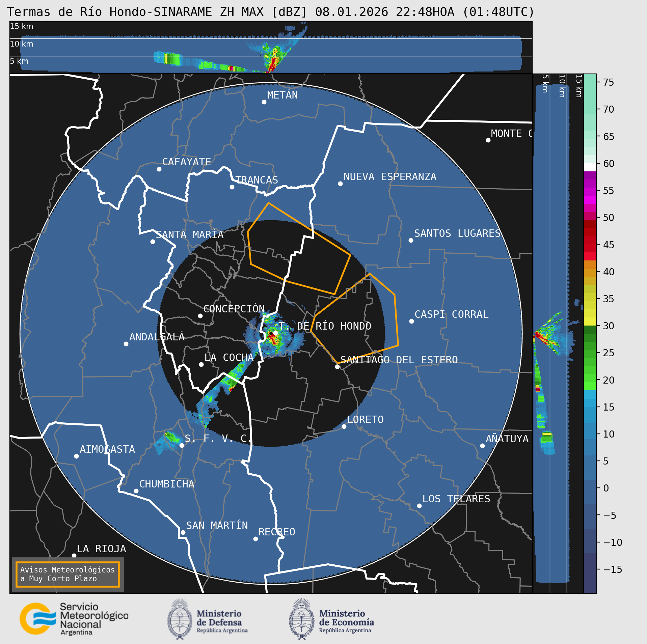Click the SANTIAGO DEL ESTERO city marker dot
This screenshot has width=647, height=644.
click(337, 367)
